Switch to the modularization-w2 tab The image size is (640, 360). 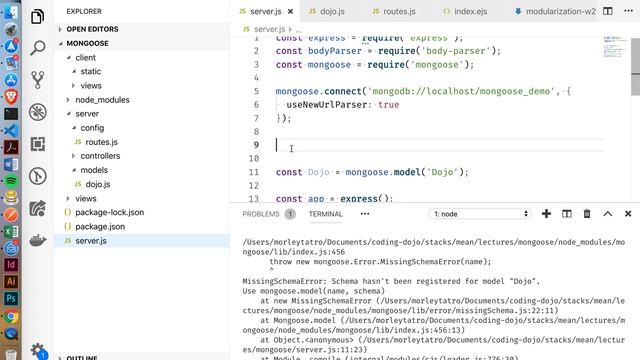pos(555,11)
